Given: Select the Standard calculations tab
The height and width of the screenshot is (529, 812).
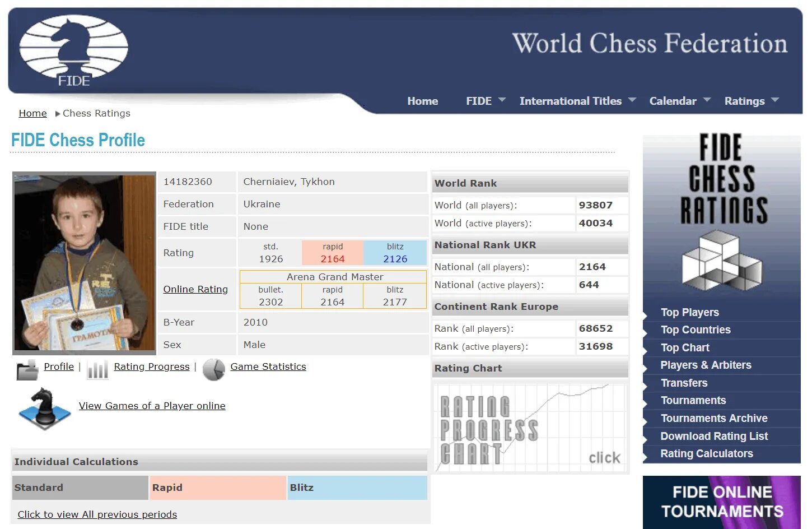Looking at the screenshot, I should (80, 488).
